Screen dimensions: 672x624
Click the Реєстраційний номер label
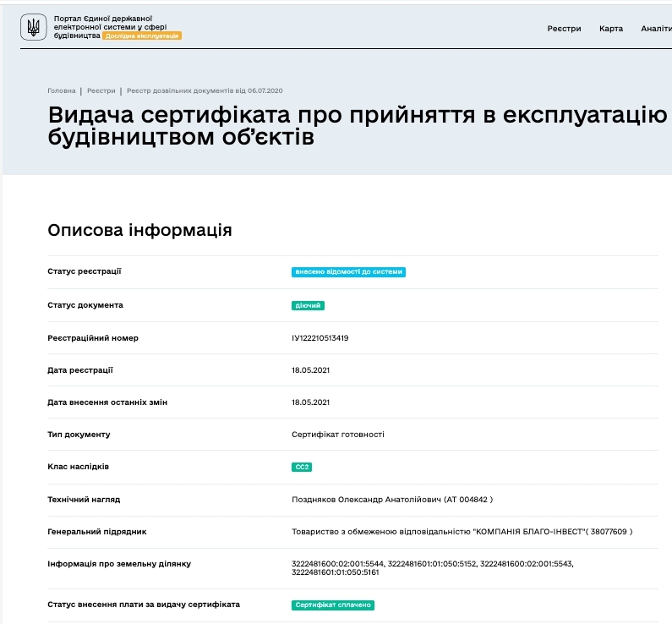click(x=93, y=338)
